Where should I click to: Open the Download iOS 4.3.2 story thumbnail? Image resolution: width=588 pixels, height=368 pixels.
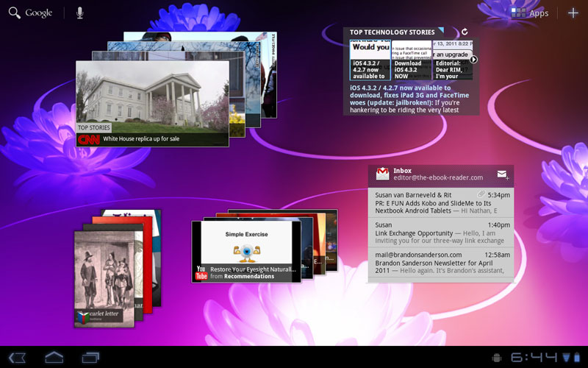(x=411, y=60)
